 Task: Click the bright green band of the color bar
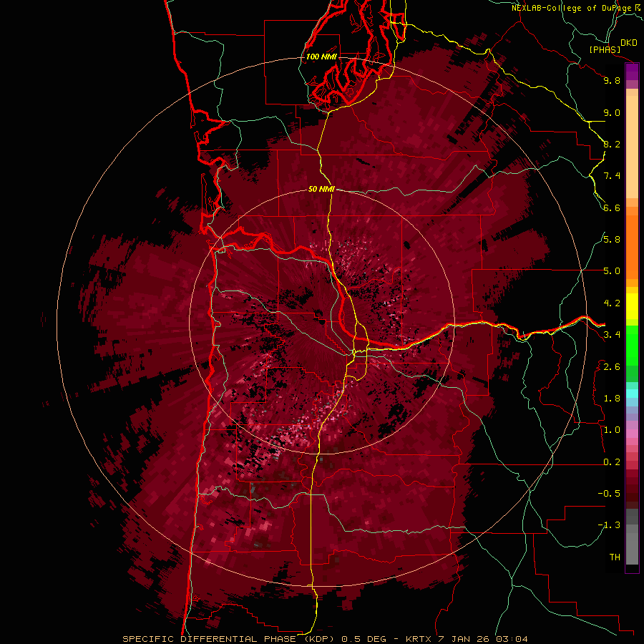(x=632, y=346)
